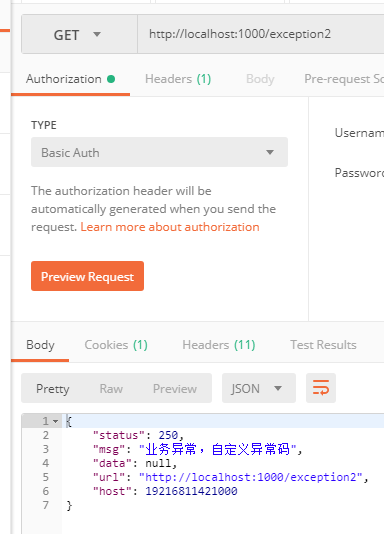Viewport: 384px width, 534px height.
Task: Click line number 7 in the gutter
Action: point(46,505)
